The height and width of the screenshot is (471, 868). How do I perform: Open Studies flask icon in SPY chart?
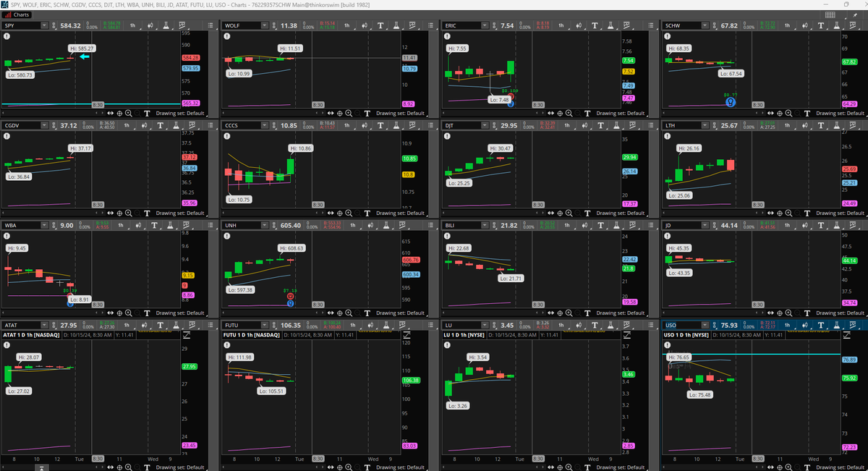[x=166, y=25]
